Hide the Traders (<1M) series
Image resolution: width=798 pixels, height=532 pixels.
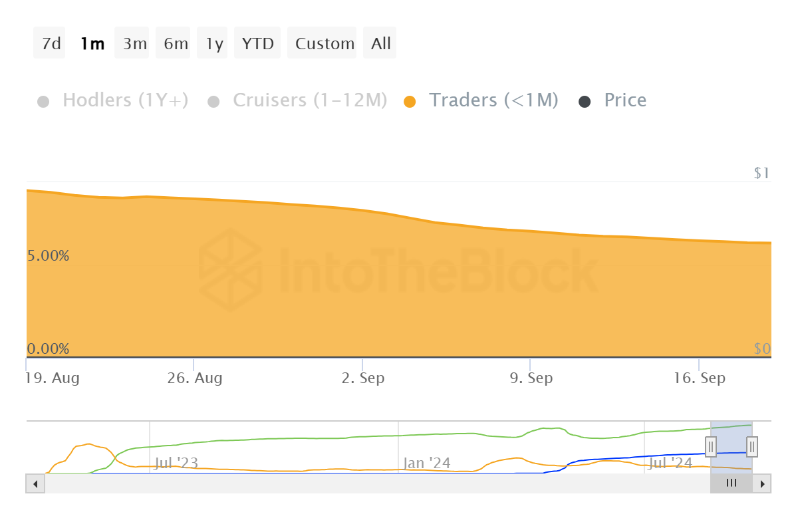pyautogui.click(x=493, y=100)
